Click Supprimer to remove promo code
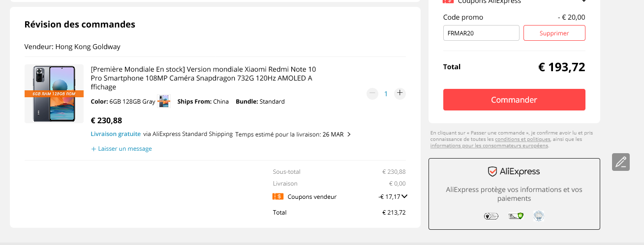 pyautogui.click(x=554, y=33)
